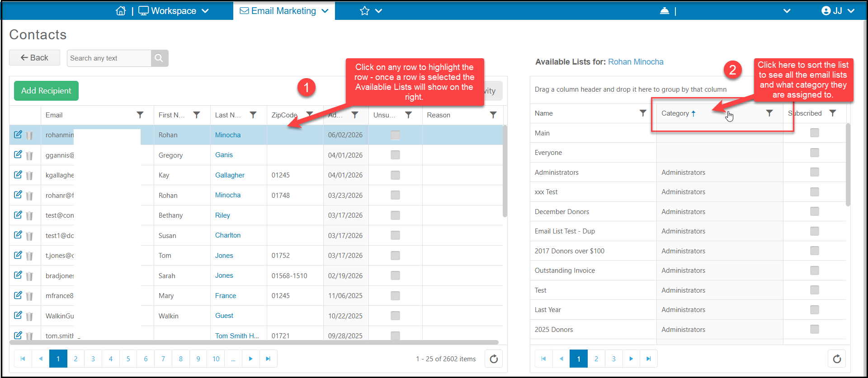Check Subscribed box for Main list

[x=815, y=133]
